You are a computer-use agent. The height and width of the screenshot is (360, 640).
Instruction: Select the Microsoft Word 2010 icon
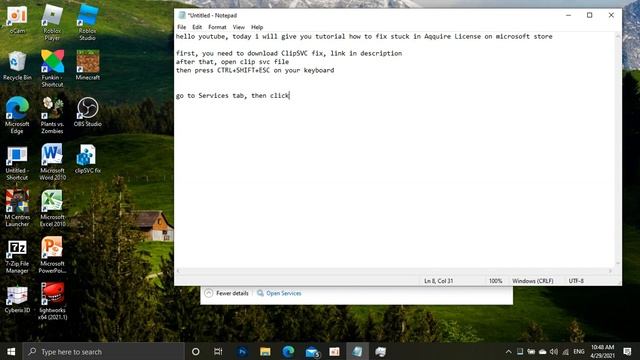click(x=52, y=162)
